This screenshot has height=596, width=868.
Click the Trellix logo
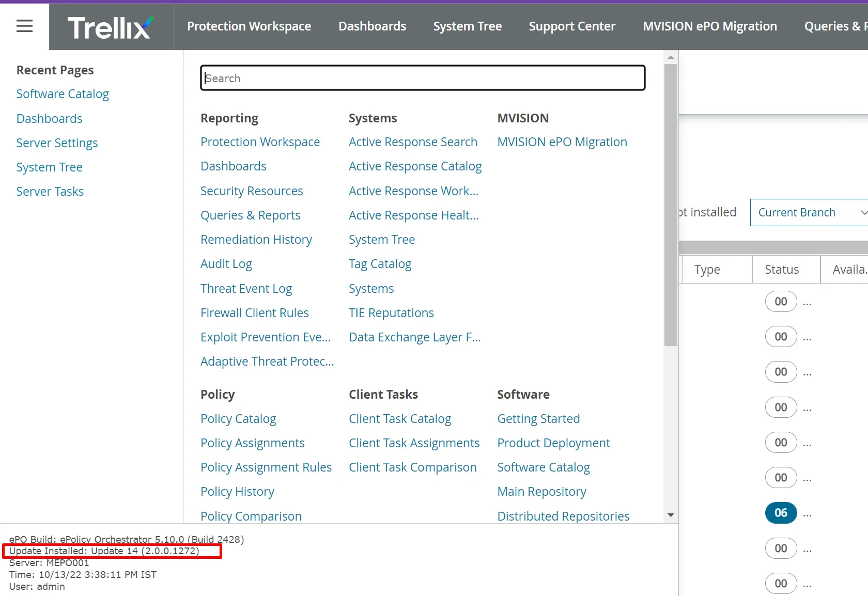pos(111,27)
